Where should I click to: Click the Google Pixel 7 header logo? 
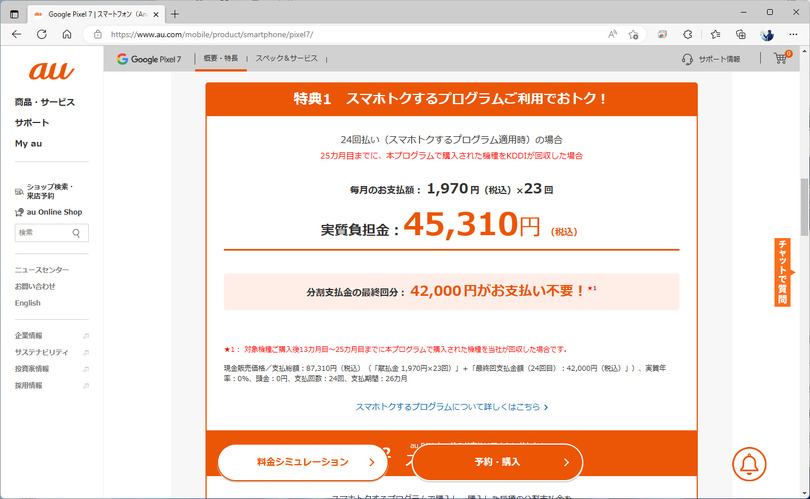coord(149,59)
